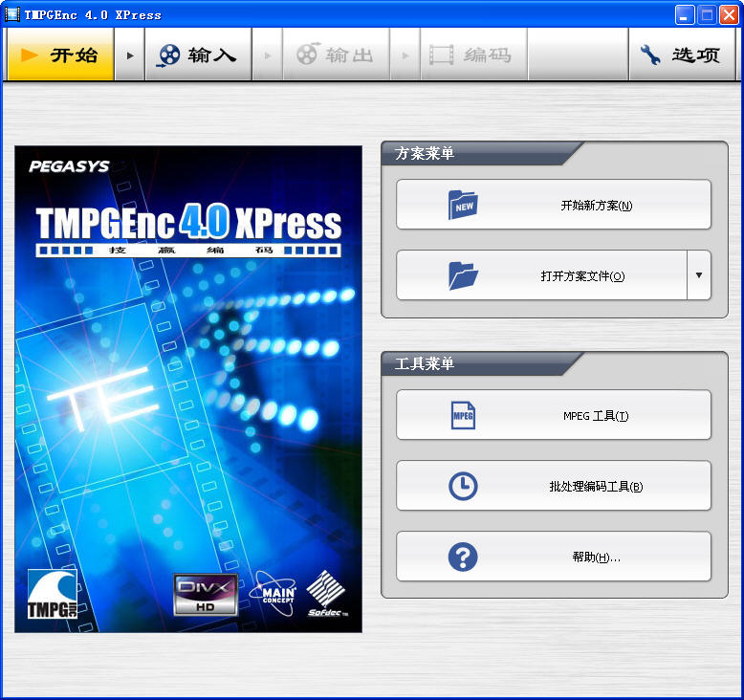This screenshot has width=744, height=700.
Task: Click the clock icon for batch tool
Action: [x=463, y=486]
